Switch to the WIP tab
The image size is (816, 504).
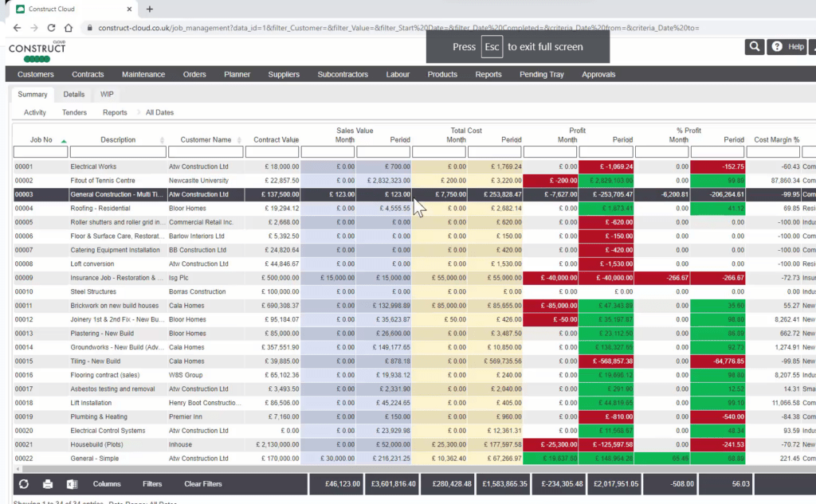(107, 94)
